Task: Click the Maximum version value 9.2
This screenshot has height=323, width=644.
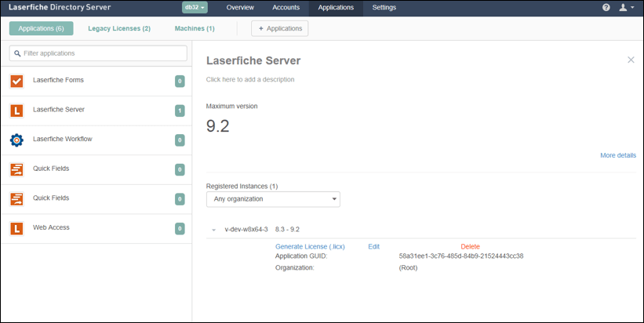Action: 218,126
